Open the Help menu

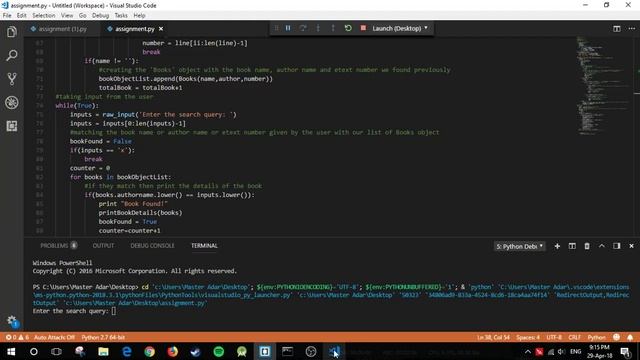[139, 16]
